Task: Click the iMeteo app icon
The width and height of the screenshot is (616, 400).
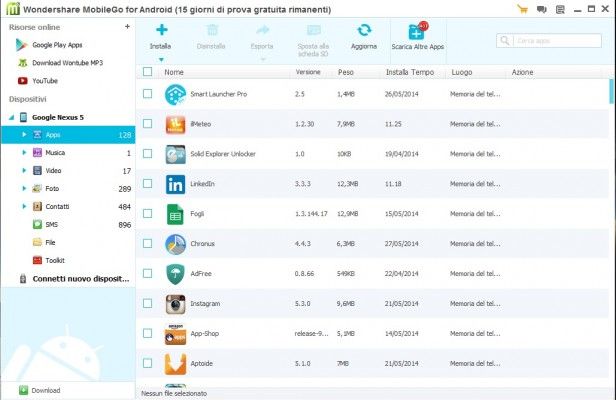Action: [x=175, y=125]
